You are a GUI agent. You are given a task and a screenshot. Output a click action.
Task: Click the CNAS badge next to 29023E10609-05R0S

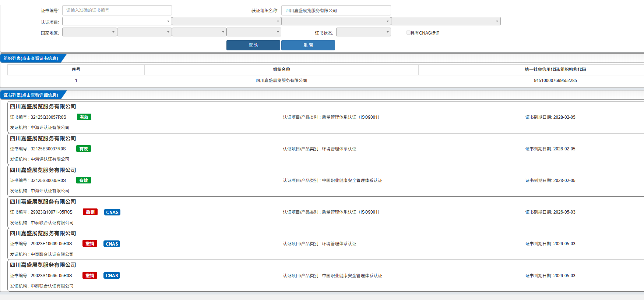point(112,244)
